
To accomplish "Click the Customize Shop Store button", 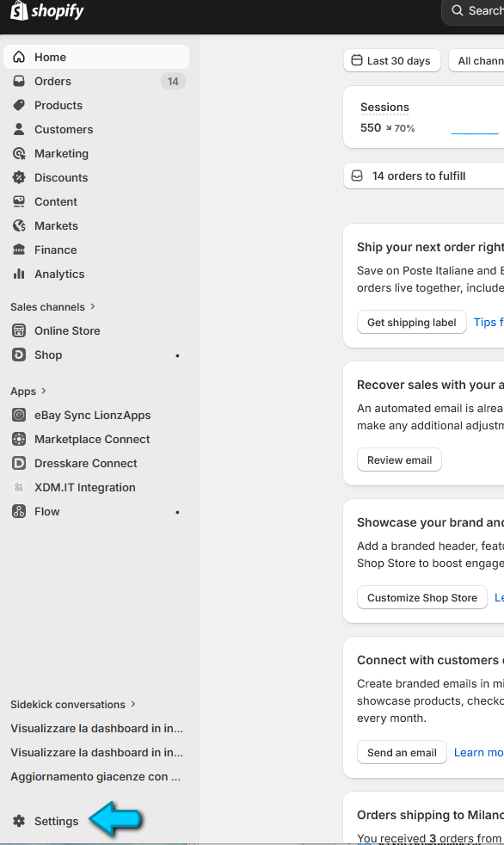I will click(x=422, y=598).
